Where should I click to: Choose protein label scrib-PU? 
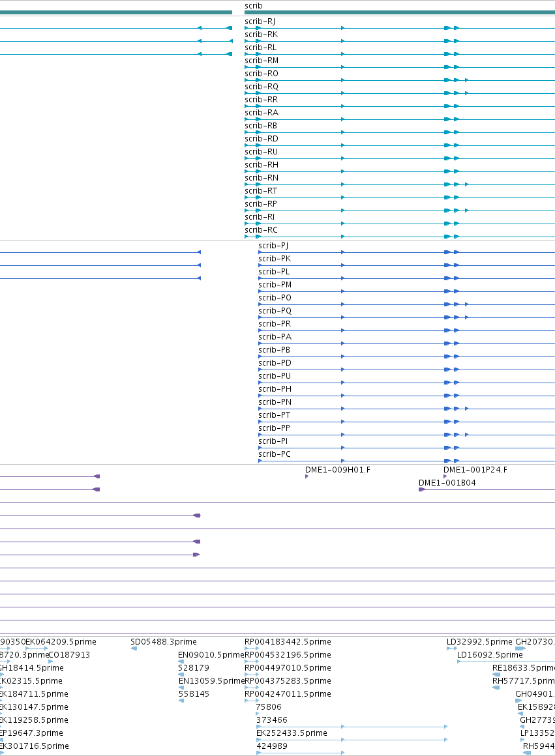click(275, 375)
